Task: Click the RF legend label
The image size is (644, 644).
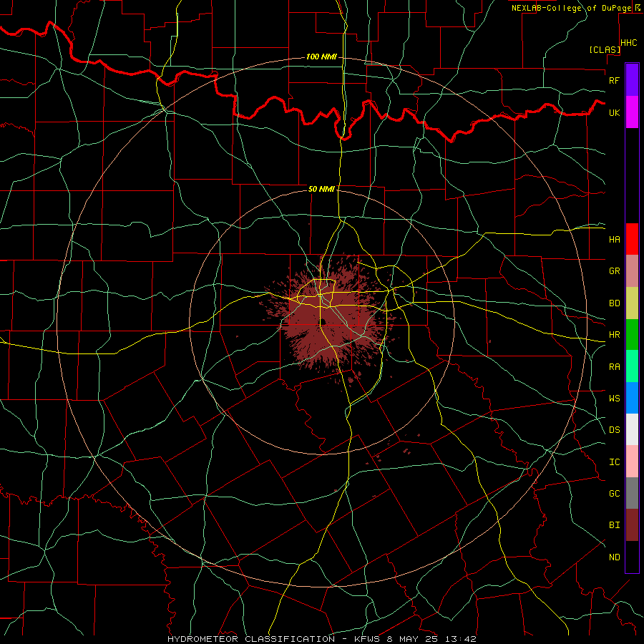Action: click(614, 80)
